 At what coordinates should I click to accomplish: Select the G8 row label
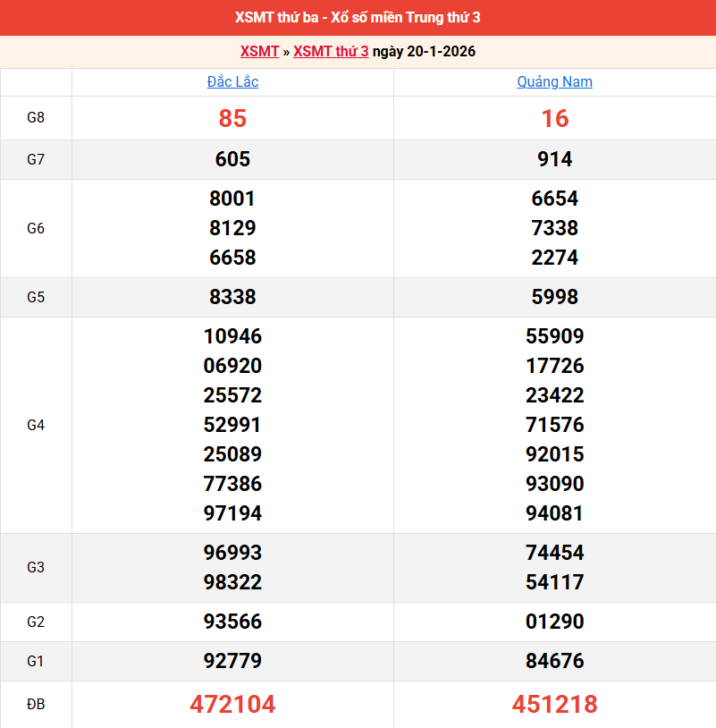[37, 117]
